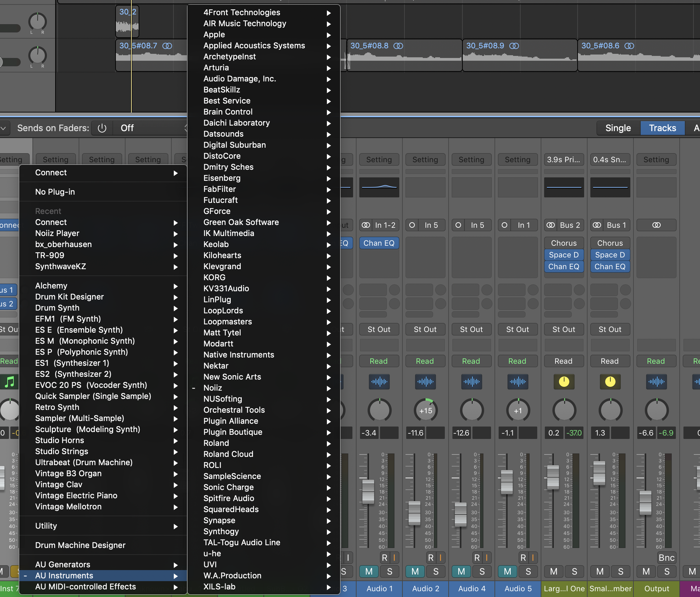This screenshot has width=700, height=597.
Task: Select AU Instruments menu entry
Action: tap(103, 576)
